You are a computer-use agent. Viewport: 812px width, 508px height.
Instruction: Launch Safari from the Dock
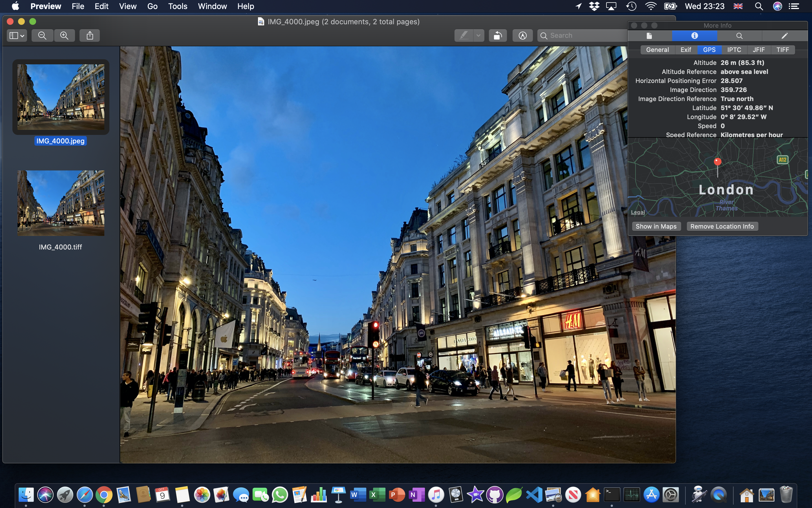click(x=85, y=494)
